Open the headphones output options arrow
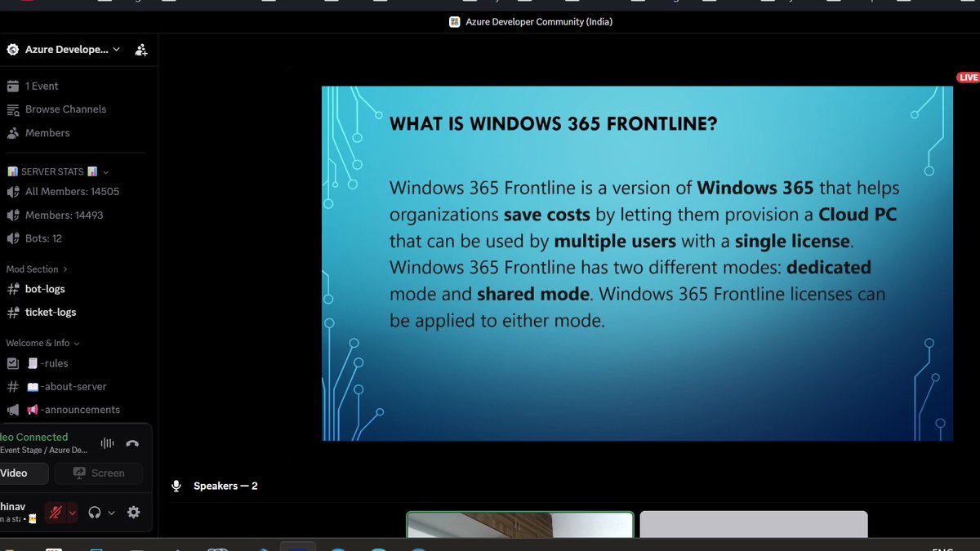The width and height of the screenshot is (980, 551). tap(111, 513)
